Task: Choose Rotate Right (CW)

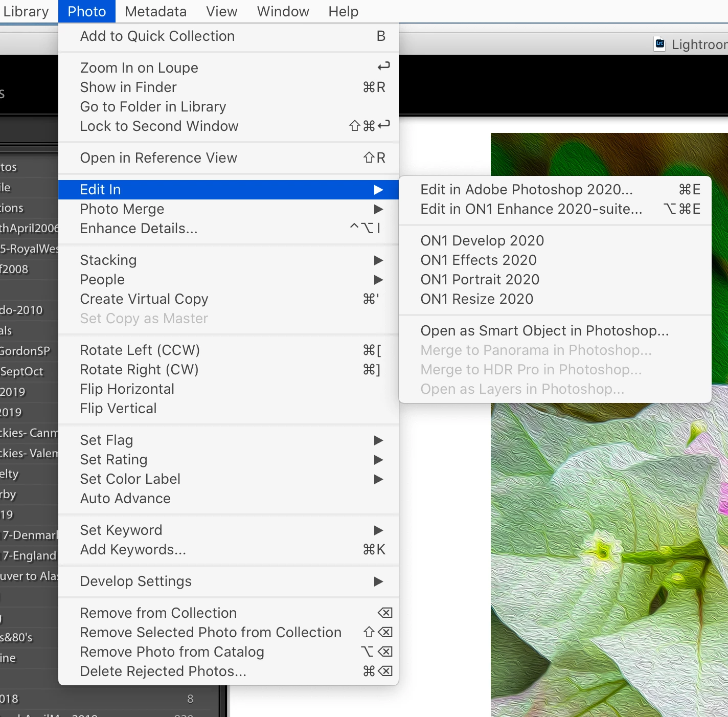Action: tap(229, 370)
